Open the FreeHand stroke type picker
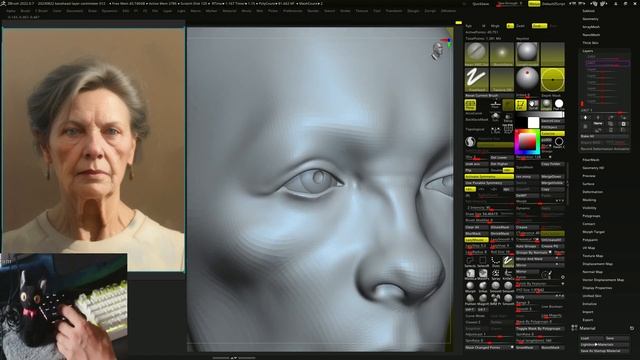 coord(476,80)
